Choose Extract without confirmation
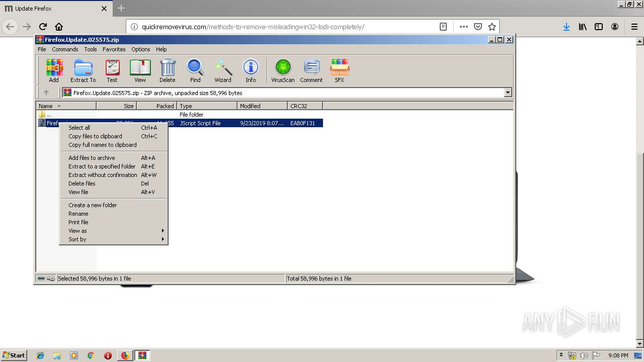This screenshot has width=644, height=362. tap(114, 175)
